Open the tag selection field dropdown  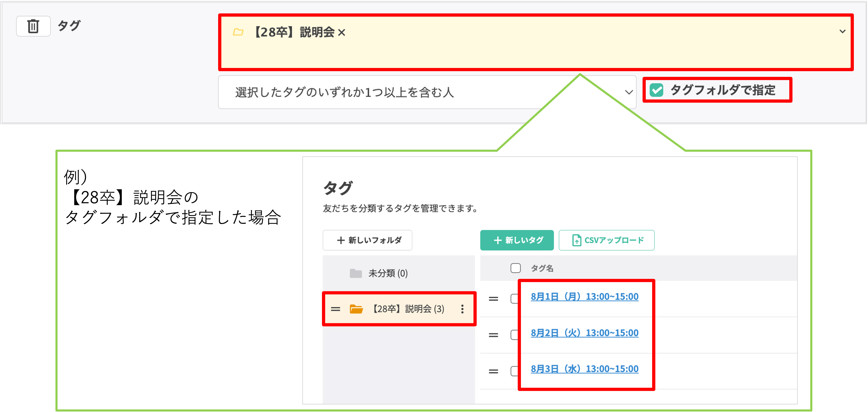(x=843, y=32)
